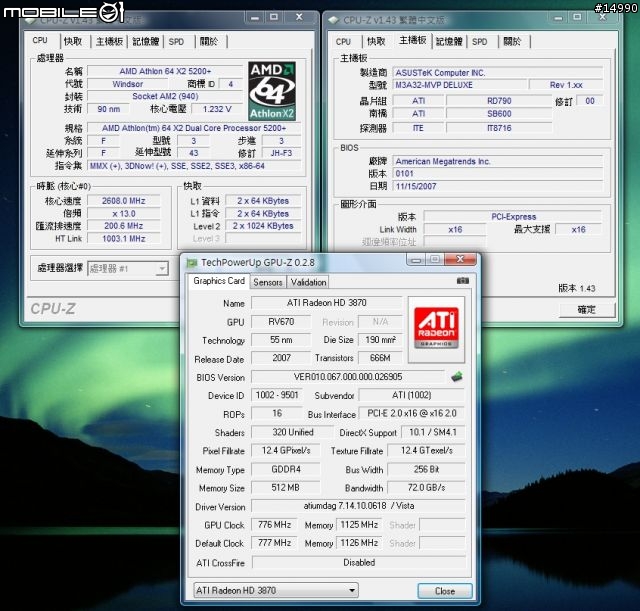The image size is (640, 611).
Task: Maximize the GPU-Z window
Action: coord(435,260)
